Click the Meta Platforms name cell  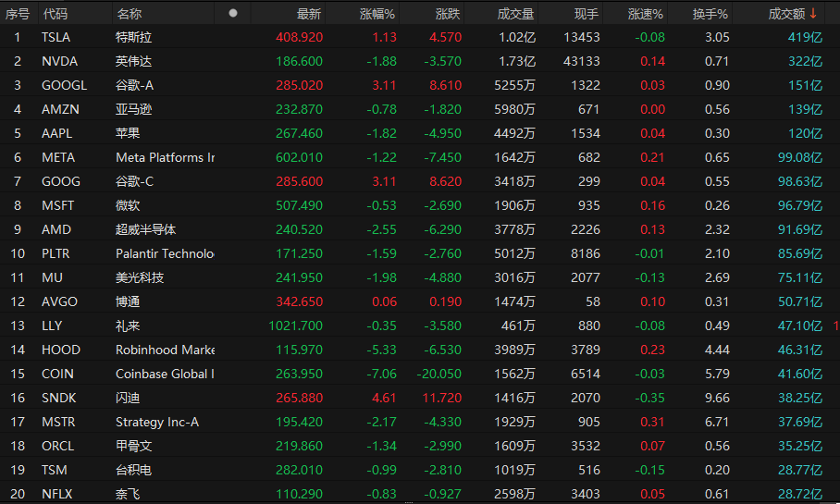coord(165,157)
